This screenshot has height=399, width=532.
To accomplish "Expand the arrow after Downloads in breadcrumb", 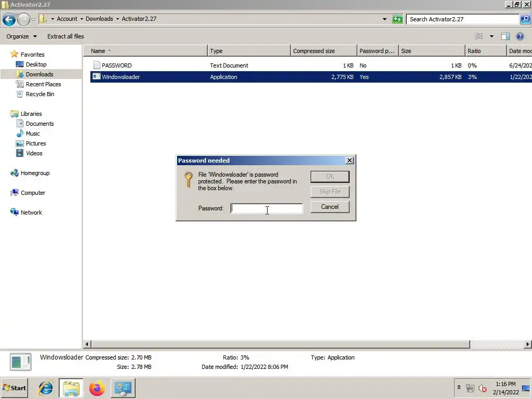I will (118, 19).
